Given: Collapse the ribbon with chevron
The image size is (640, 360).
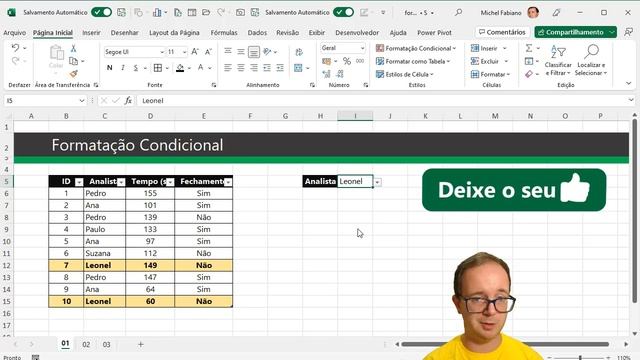Looking at the screenshot, I should pos(628,83).
